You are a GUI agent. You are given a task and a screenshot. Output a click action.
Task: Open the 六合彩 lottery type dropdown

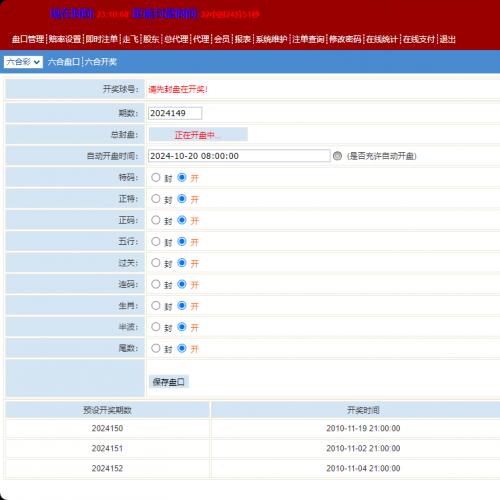click(23, 62)
